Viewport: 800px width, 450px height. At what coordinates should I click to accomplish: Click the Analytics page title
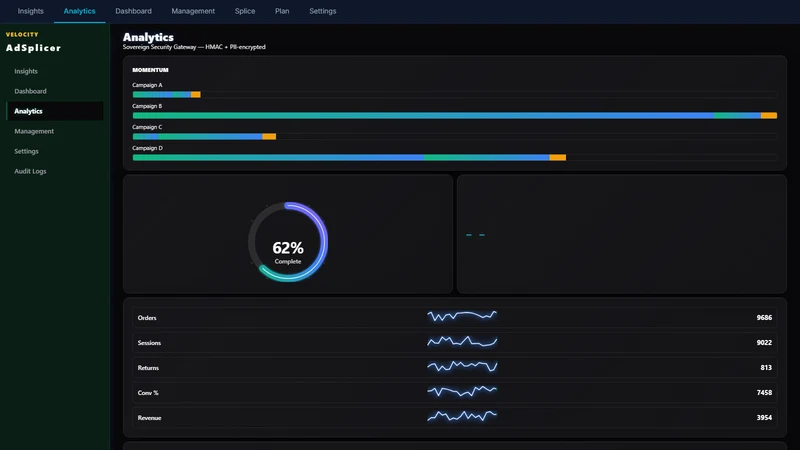pyautogui.click(x=148, y=37)
